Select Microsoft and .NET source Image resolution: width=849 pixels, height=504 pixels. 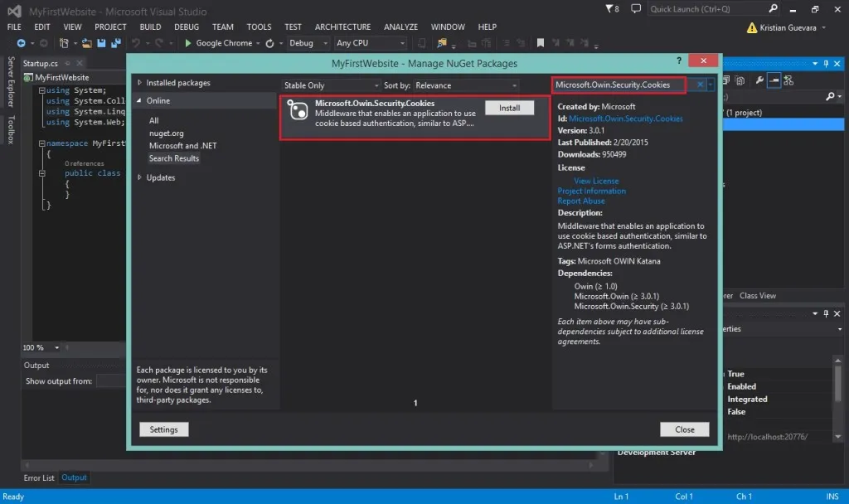tap(182, 146)
